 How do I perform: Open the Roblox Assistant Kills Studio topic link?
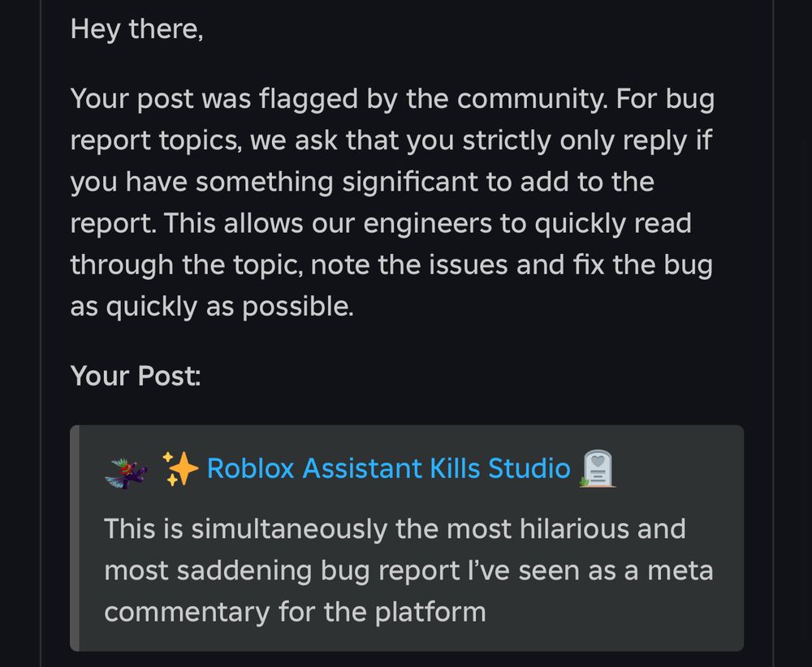click(x=388, y=468)
